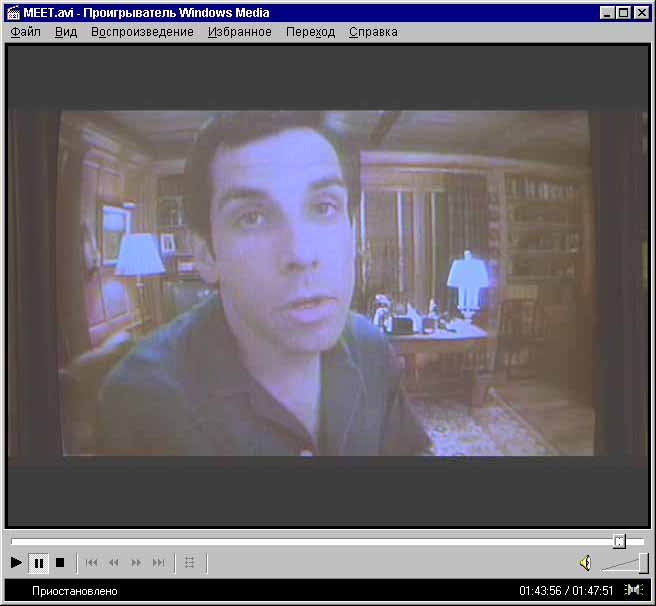Image resolution: width=656 pixels, height=606 pixels.
Task: Close the Windows Media player window
Action: click(x=641, y=13)
